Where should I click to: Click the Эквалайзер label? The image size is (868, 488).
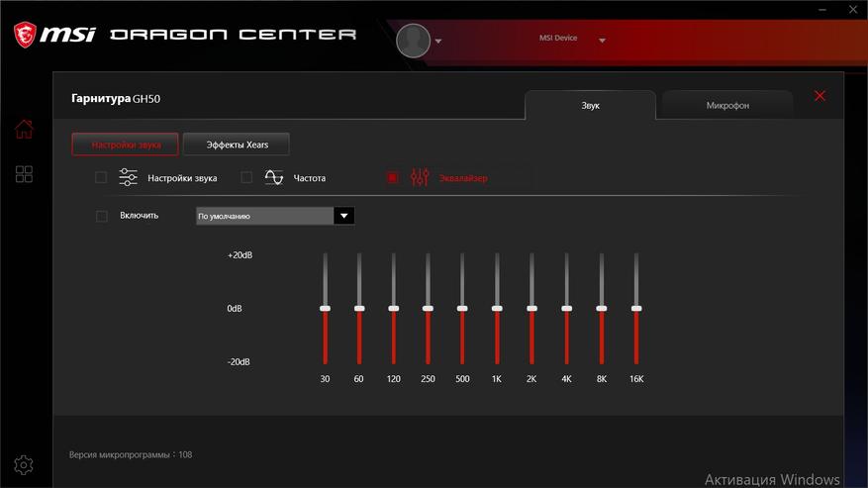463,178
